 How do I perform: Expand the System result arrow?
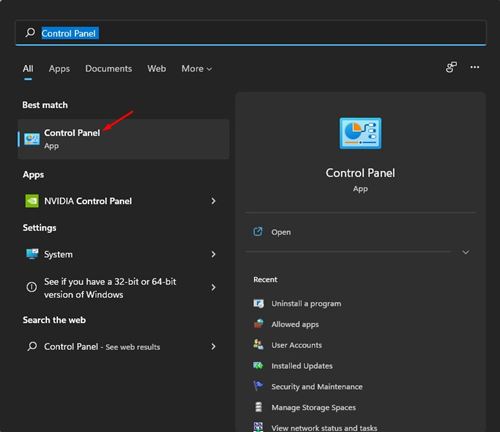213,254
